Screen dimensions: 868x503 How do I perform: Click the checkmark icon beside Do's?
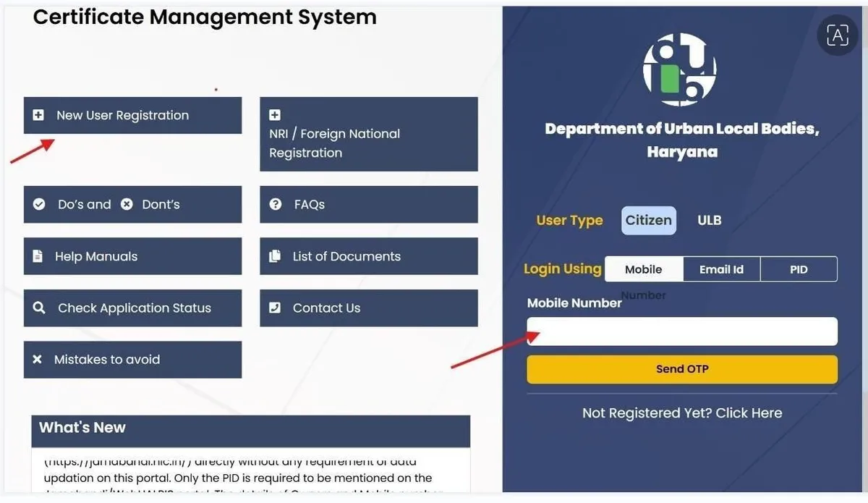point(40,204)
